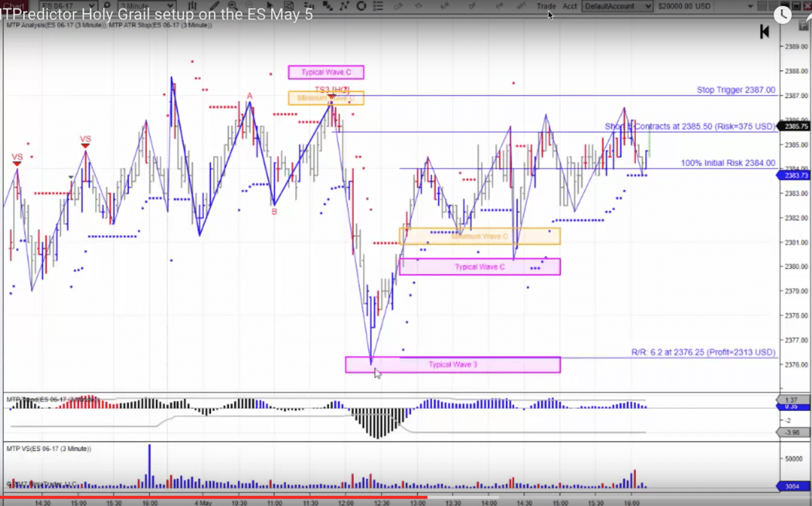Select the arrow pointer tool
Image resolution: width=812 pixels, height=506 pixels.
[270, 6]
